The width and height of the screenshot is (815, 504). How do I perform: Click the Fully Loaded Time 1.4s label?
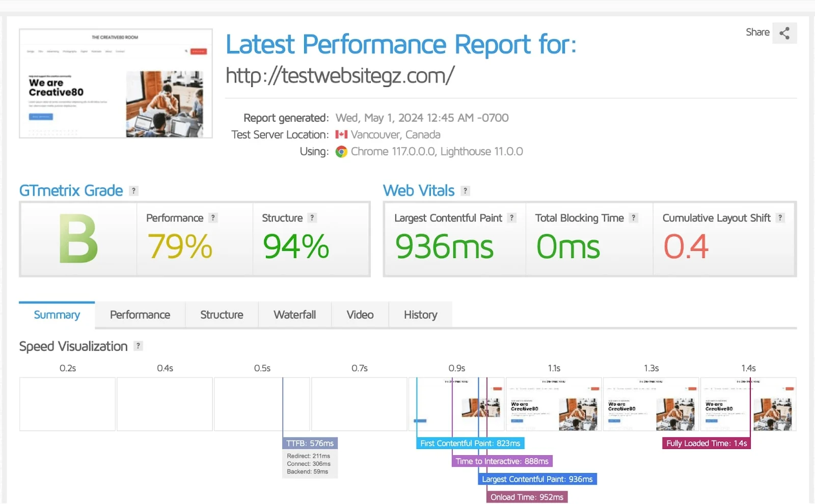[x=706, y=443]
